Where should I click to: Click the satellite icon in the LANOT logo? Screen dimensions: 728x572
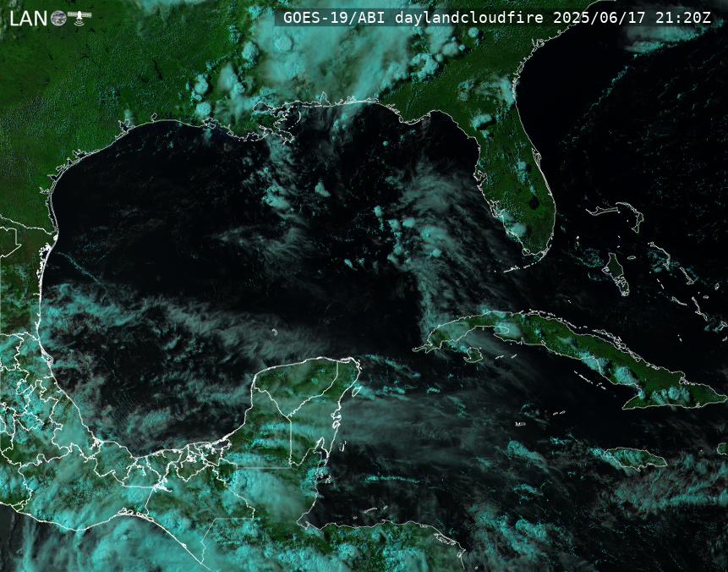click(x=79, y=18)
